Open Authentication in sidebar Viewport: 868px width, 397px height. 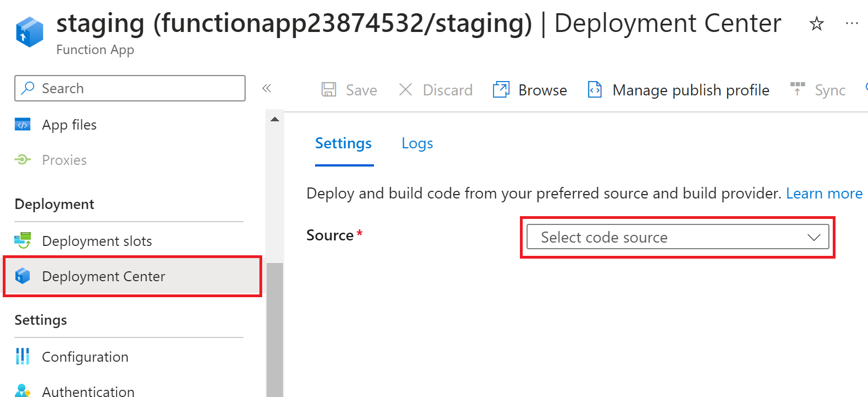[88, 391]
